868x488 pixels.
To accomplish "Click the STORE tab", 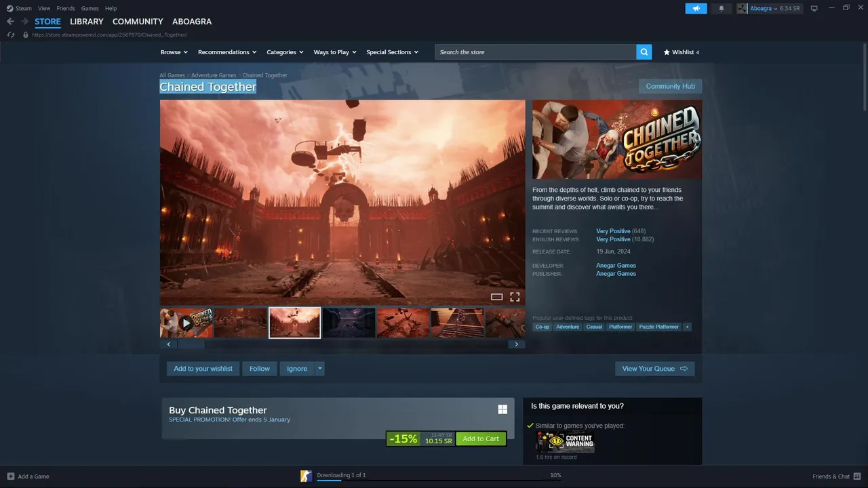I will (x=47, y=22).
